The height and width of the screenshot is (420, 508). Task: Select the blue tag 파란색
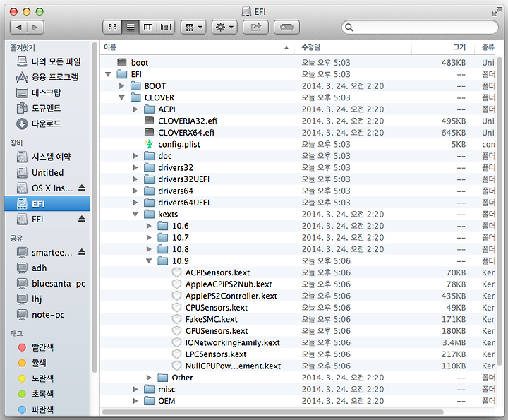[36, 409]
